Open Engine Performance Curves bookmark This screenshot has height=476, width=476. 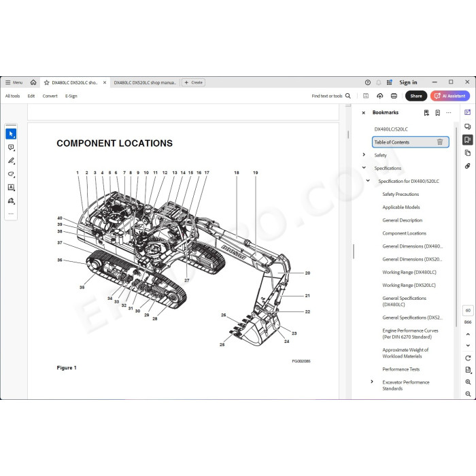tap(410, 334)
